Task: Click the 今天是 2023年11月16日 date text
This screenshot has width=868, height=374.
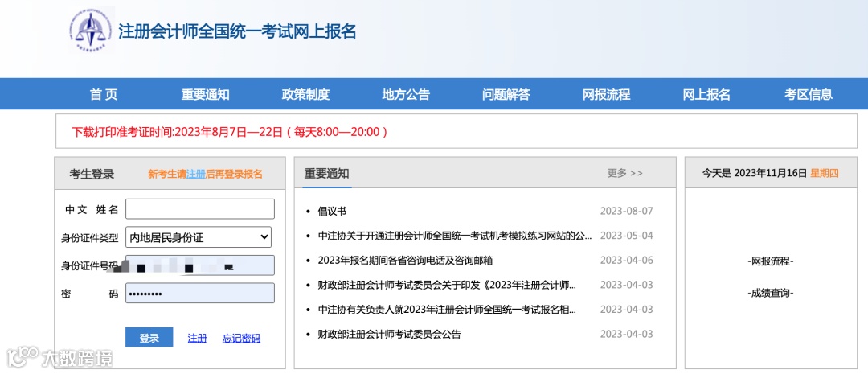Action: point(754,173)
